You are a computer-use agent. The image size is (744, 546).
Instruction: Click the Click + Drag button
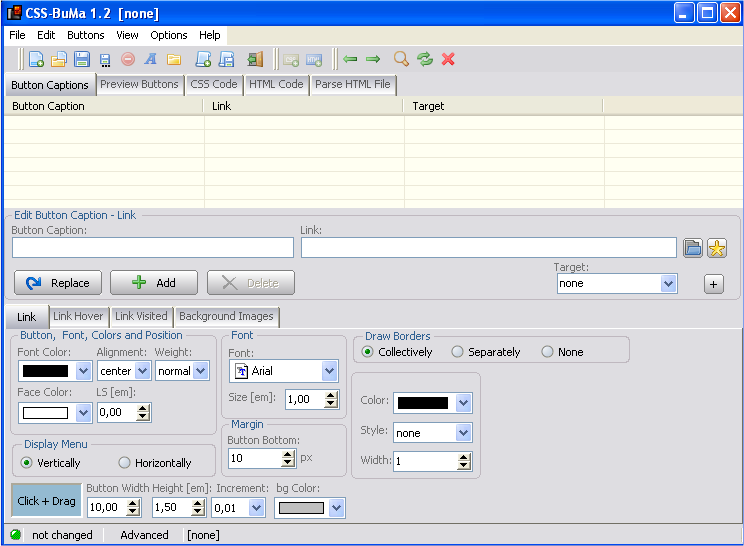(x=46, y=501)
